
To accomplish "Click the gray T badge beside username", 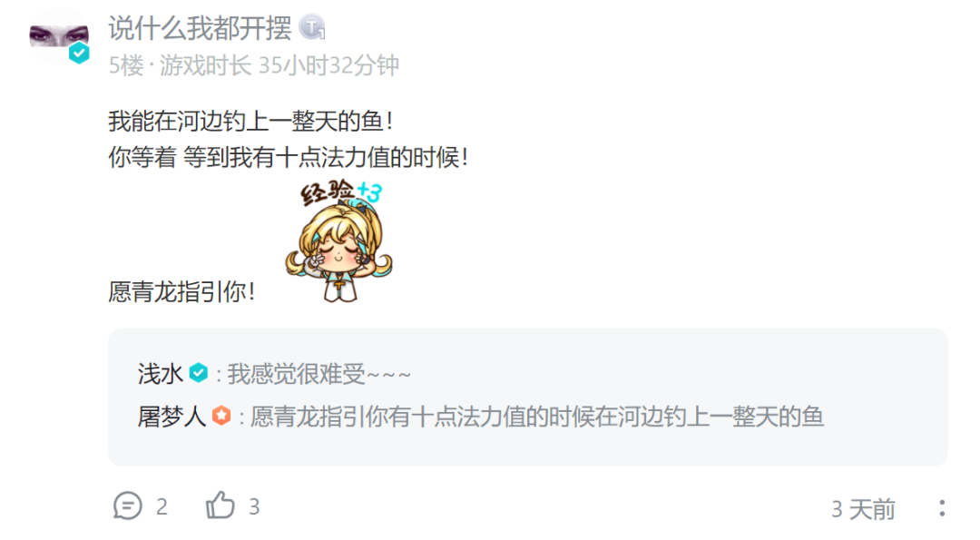I will click(x=311, y=27).
